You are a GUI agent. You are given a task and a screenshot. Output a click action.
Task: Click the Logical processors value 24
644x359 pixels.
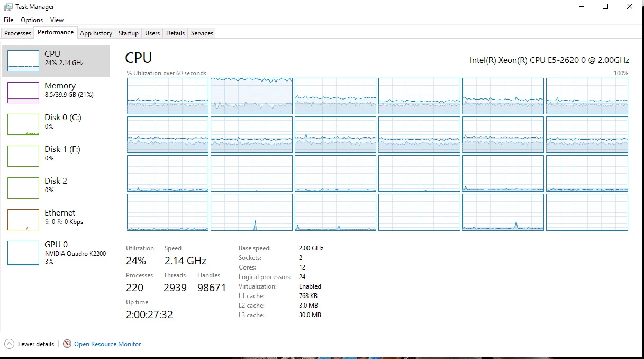pos(302,277)
